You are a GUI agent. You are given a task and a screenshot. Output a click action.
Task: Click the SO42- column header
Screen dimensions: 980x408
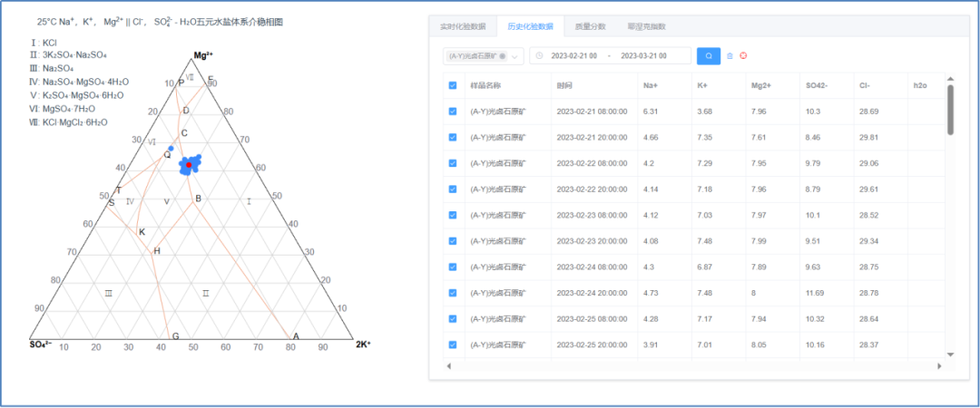pyautogui.click(x=817, y=85)
